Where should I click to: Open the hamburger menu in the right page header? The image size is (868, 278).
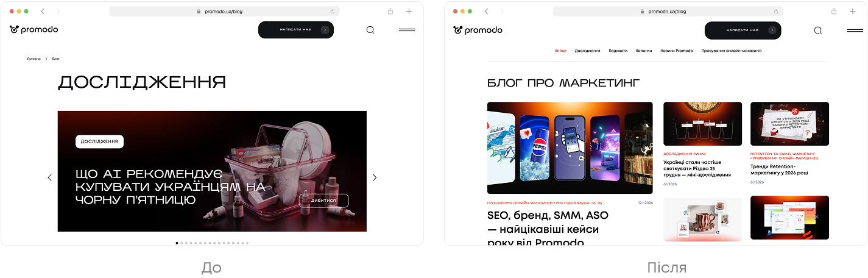[x=855, y=30]
